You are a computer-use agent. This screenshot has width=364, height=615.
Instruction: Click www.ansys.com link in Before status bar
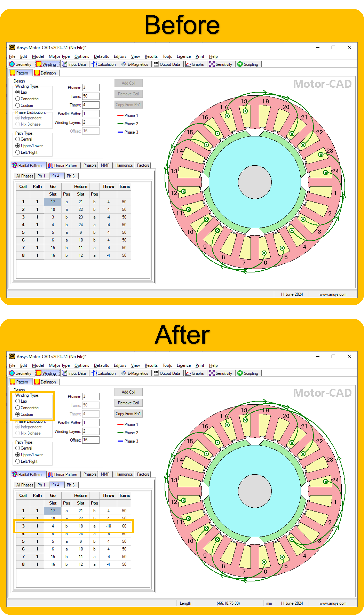pos(333,294)
